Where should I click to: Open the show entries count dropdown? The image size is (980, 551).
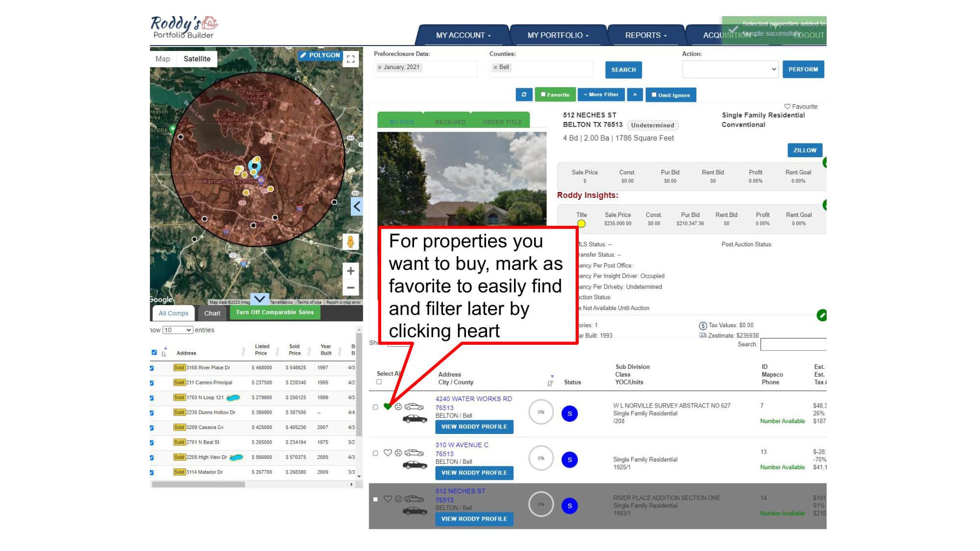pyautogui.click(x=177, y=330)
